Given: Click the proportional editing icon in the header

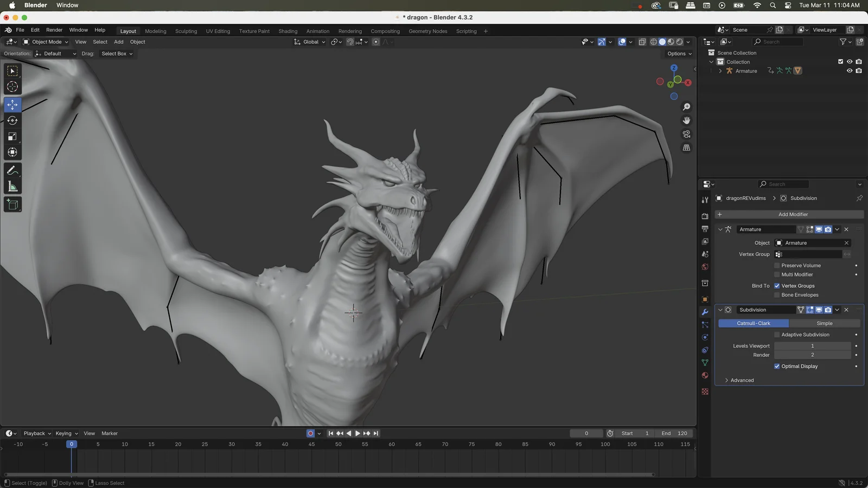Looking at the screenshot, I should [x=375, y=42].
